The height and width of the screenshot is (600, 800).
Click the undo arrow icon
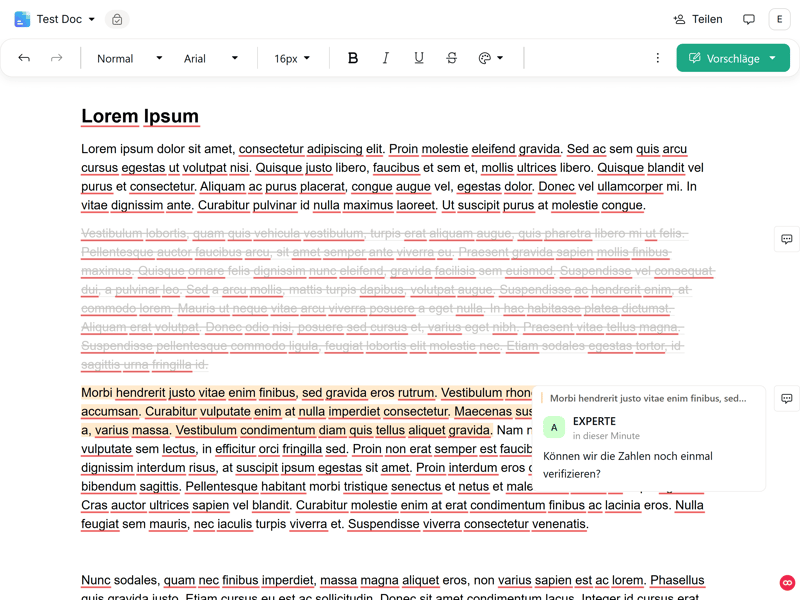point(24,58)
